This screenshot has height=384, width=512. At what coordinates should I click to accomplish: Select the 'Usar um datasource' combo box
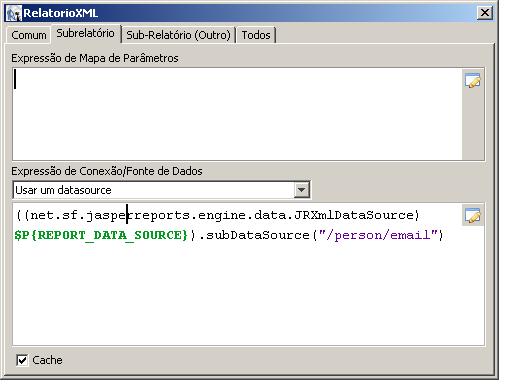tap(161, 190)
